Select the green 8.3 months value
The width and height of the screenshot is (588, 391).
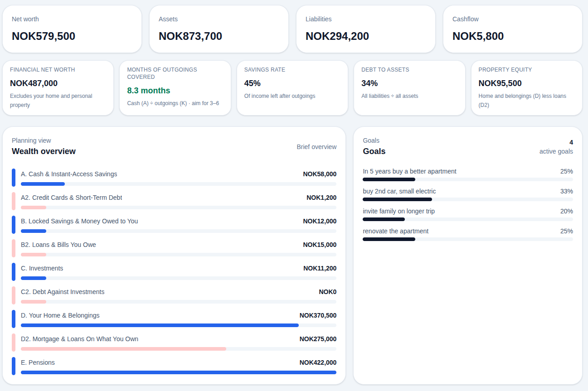[x=149, y=91]
